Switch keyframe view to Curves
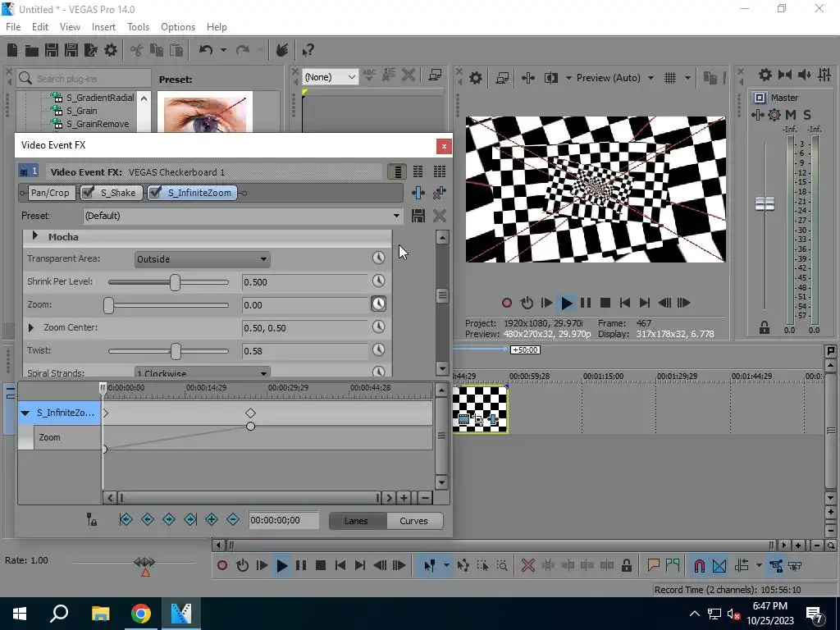840x630 pixels. coord(413,521)
